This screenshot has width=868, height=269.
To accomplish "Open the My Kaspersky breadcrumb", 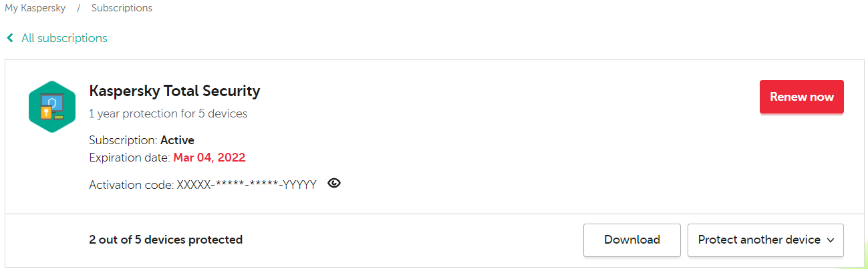I will pos(35,9).
